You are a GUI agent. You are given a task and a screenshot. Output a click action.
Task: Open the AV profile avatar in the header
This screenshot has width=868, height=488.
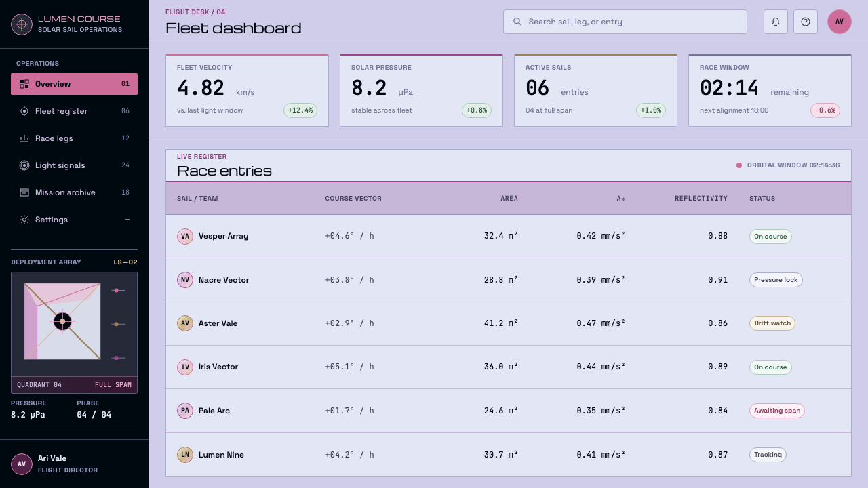point(840,22)
